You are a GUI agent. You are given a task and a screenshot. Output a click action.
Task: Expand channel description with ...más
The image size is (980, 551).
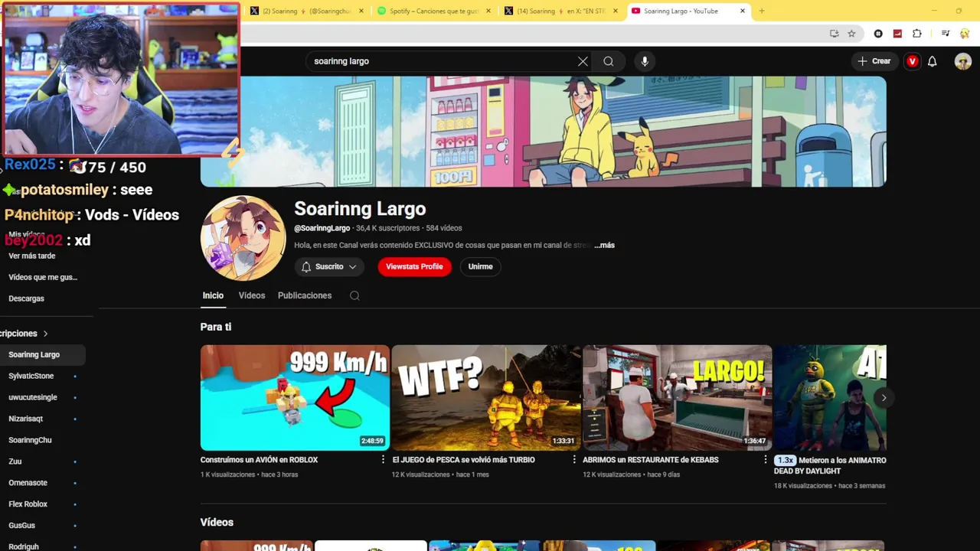pyautogui.click(x=605, y=245)
